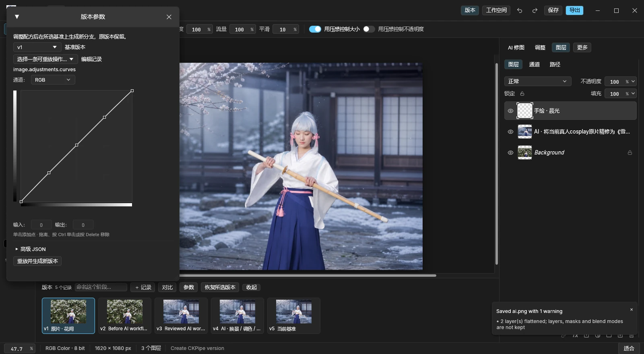
Task: Hide the 手绘 · 晨光 layer
Action: click(x=510, y=111)
